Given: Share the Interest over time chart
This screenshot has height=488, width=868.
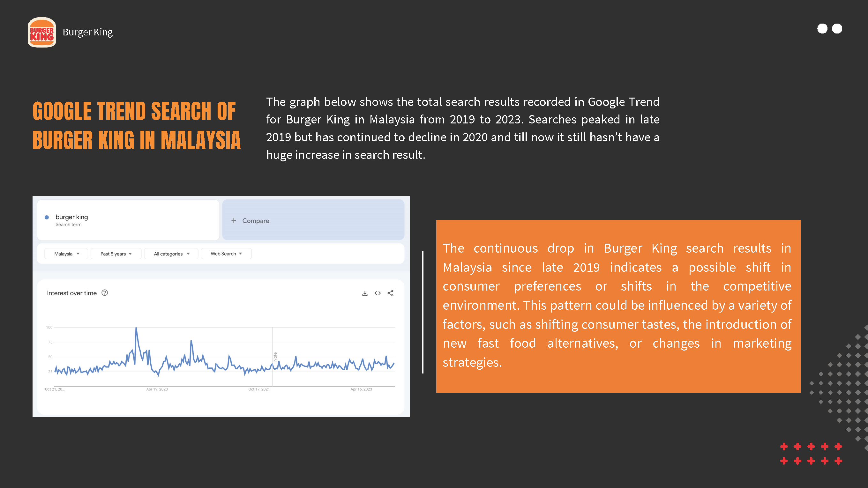Looking at the screenshot, I should (390, 293).
